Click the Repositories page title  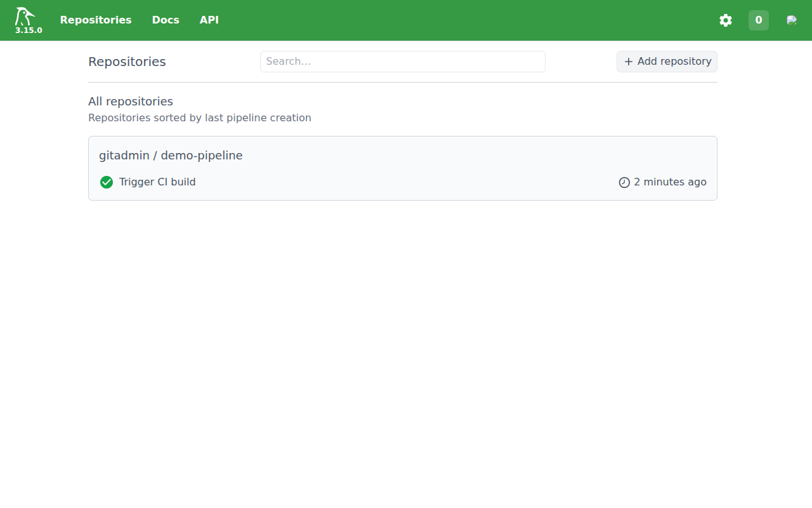tap(127, 62)
